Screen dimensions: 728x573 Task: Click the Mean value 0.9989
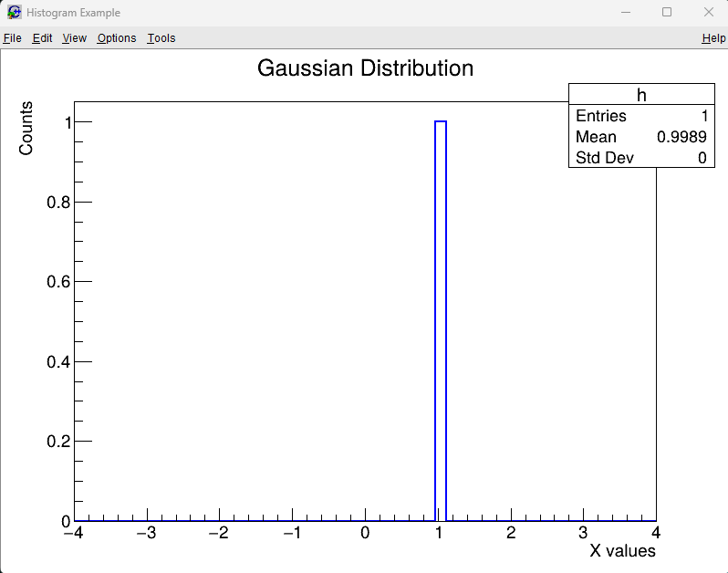[681, 137]
